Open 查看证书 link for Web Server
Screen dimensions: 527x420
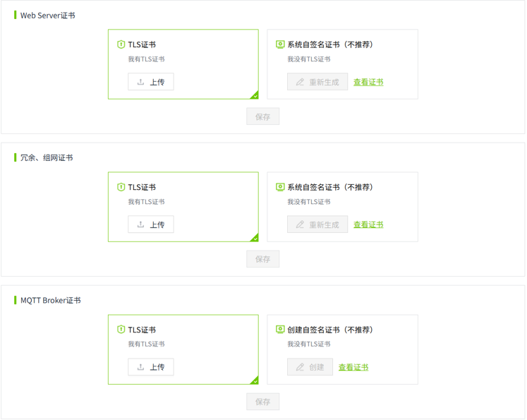(368, 83)
